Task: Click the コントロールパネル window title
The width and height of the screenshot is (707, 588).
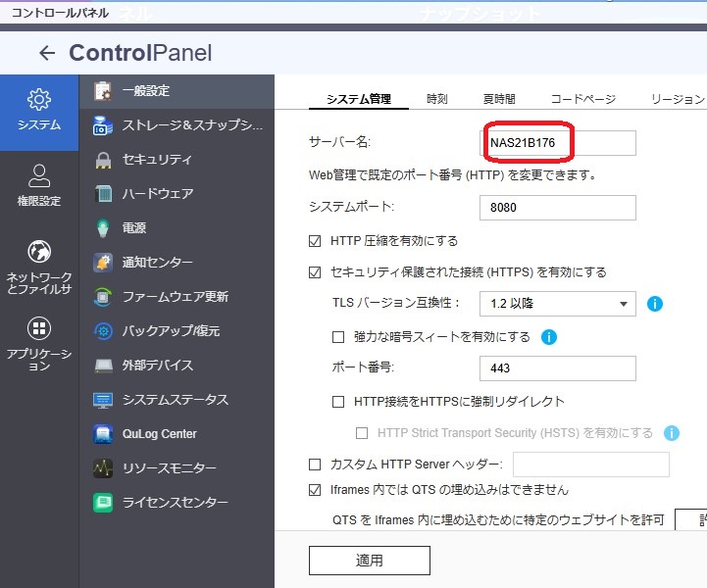Action: pyautogui.click(x=60, y=13)
